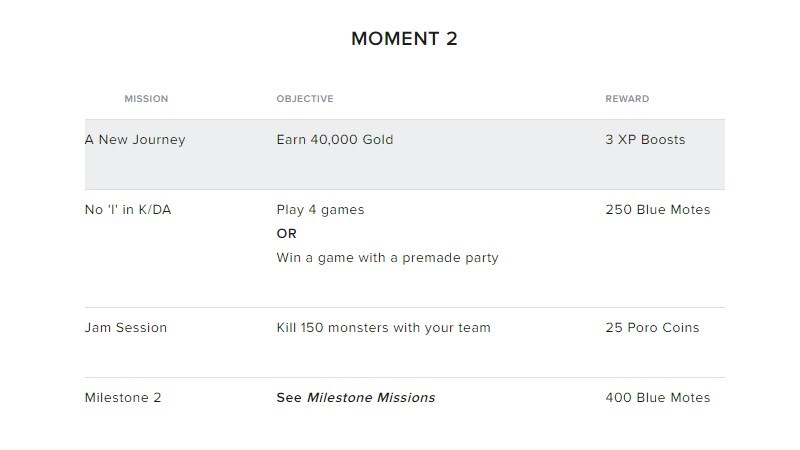Click the Earn 40,000 Gold objective
Screen dimensions: 800x450
335,140
